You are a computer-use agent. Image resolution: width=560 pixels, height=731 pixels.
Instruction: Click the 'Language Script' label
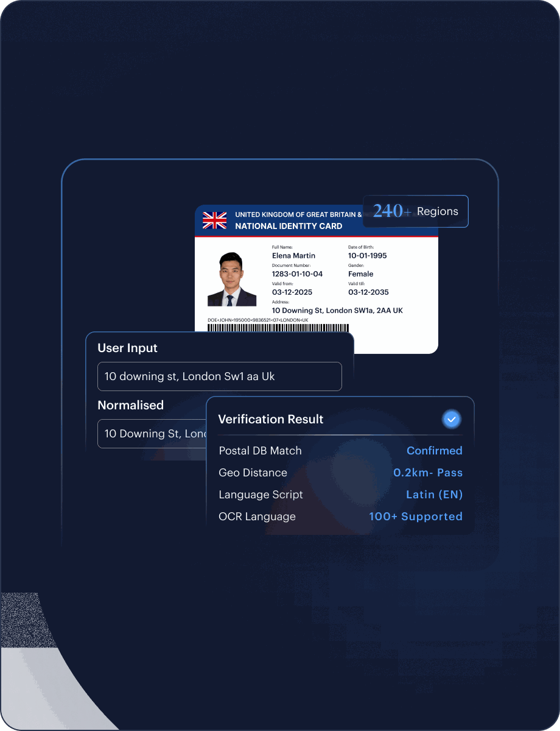tap(261, 495)
